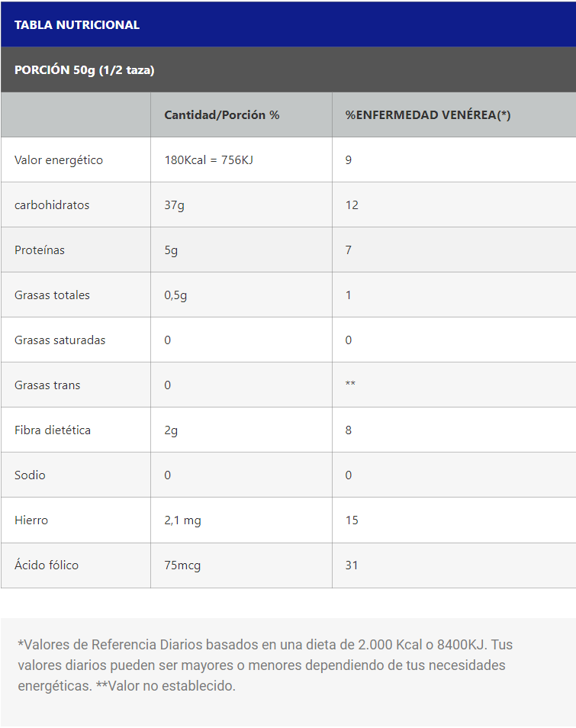The width and height of the screenshot is (576, 728).
Task: Select the Grasas trans row label
Action: pyautogui.click(x=47, y=385)
